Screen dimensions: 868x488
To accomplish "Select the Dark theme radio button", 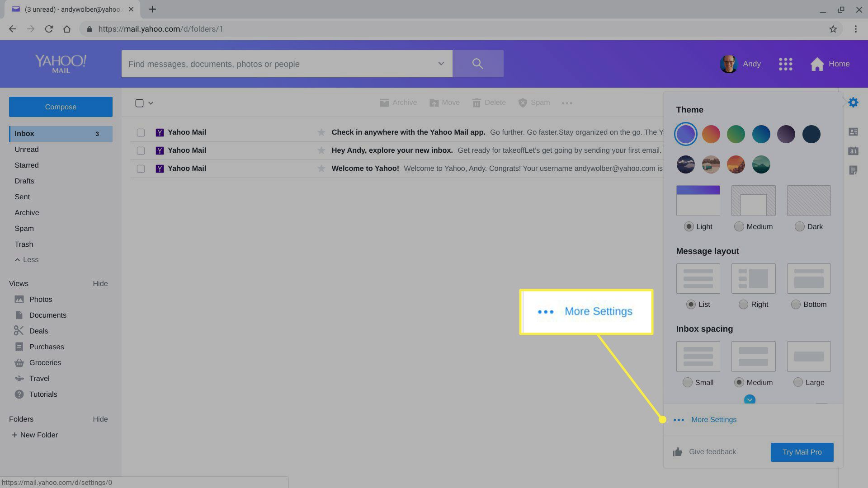I will click(x=799, y=226).
